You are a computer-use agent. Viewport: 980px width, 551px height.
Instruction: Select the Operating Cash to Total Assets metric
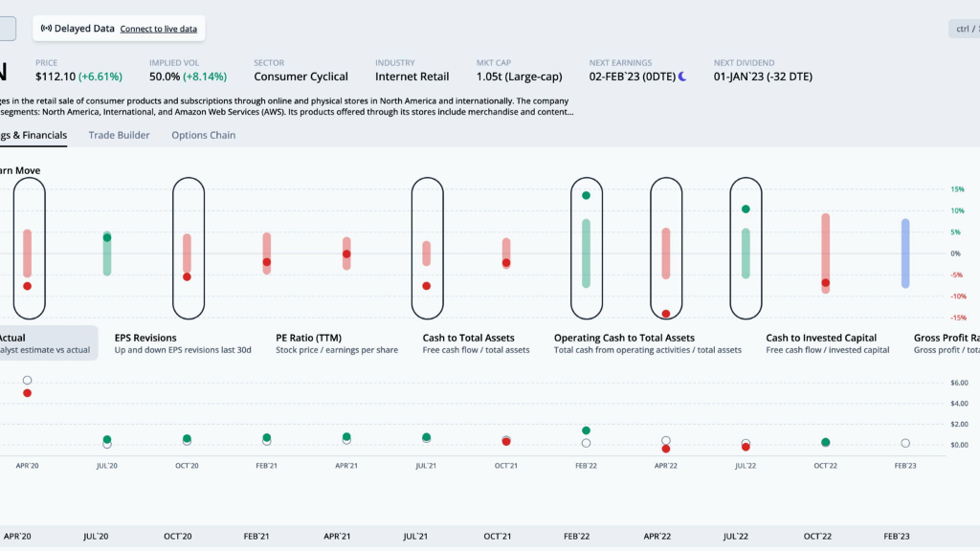tap(647, 343)
